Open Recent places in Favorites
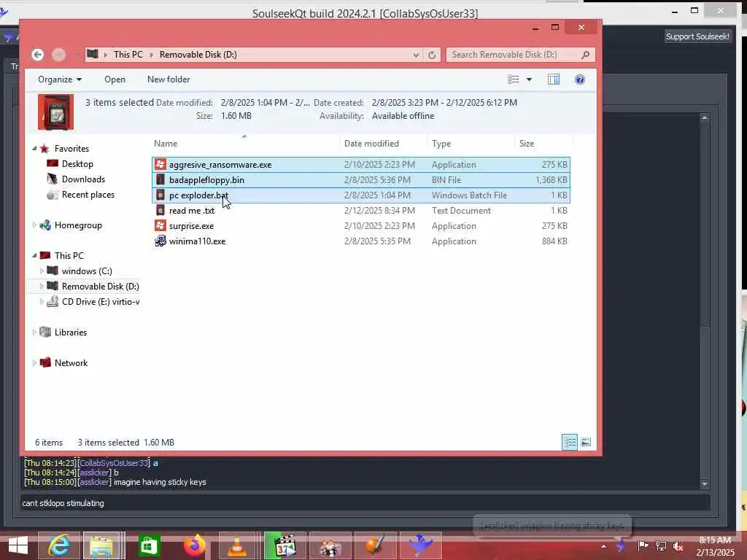Screen dimensions: 747x560 coord(80,194)
